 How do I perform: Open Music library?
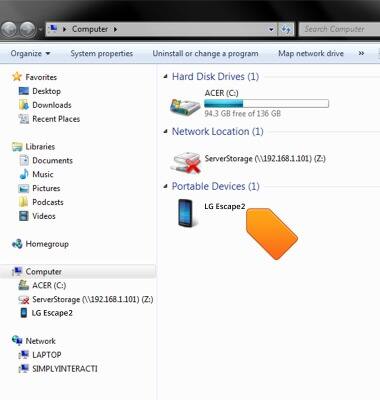(43, 174)
